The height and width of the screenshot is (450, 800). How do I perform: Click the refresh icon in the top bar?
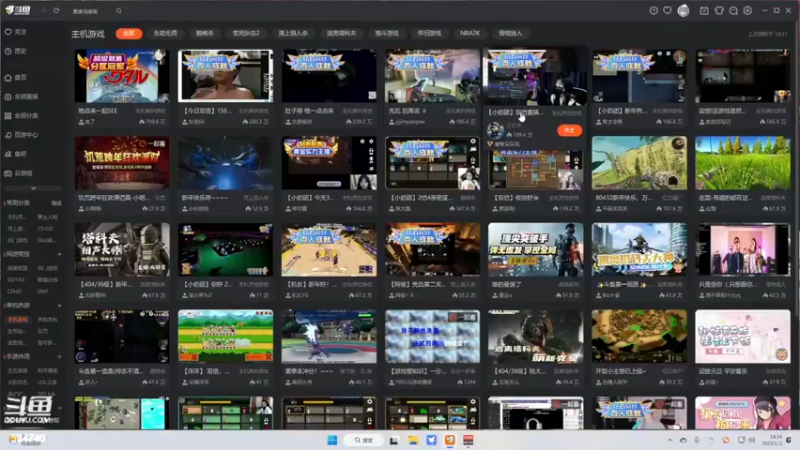(x=56, y=10)
